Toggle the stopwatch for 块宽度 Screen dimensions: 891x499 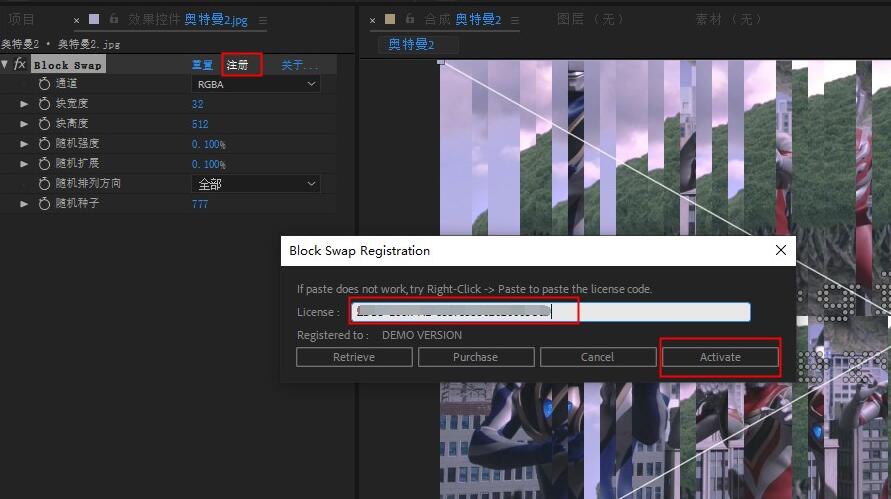44,103
